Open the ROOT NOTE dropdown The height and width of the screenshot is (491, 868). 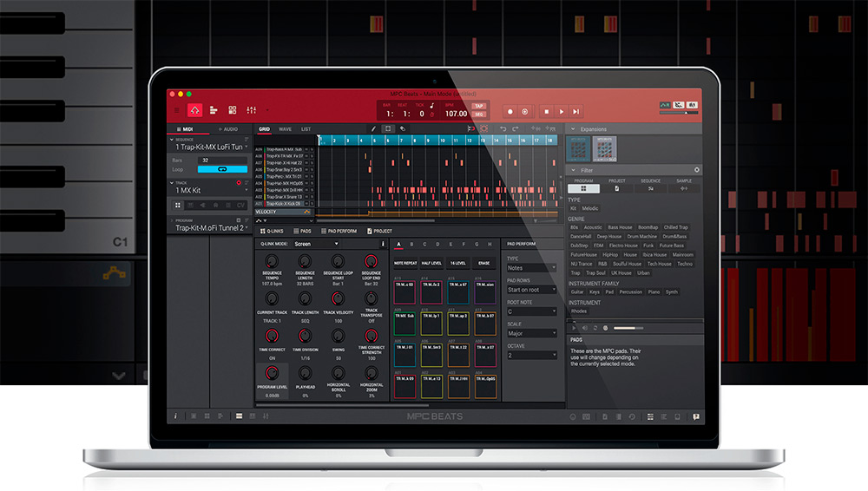pyautogui.click(x=531, y=311)
